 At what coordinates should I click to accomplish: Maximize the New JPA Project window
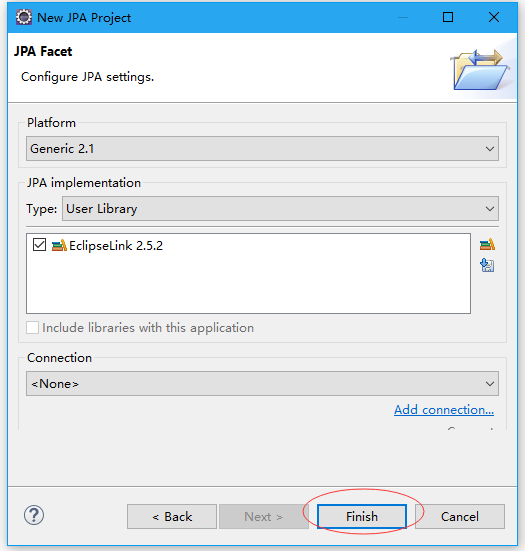click(448, 17)
